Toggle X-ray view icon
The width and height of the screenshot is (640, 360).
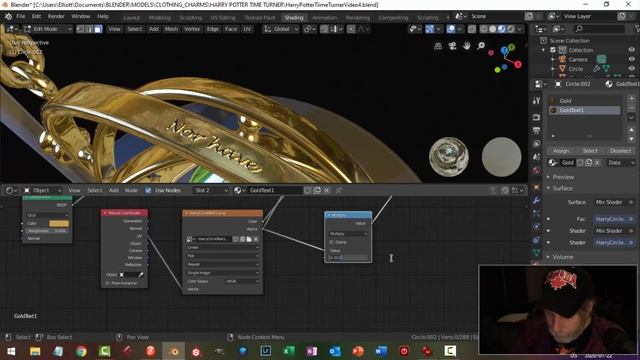point(471,29)
